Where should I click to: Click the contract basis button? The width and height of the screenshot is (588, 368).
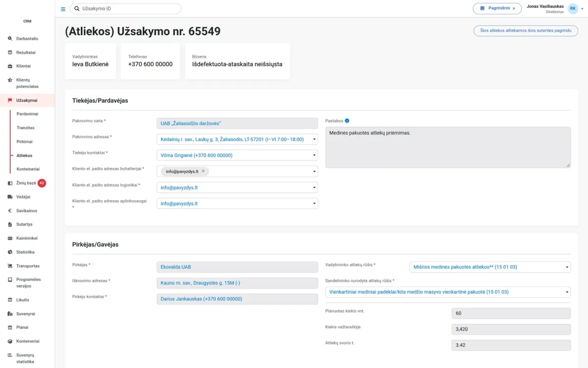tap(526, 30)
